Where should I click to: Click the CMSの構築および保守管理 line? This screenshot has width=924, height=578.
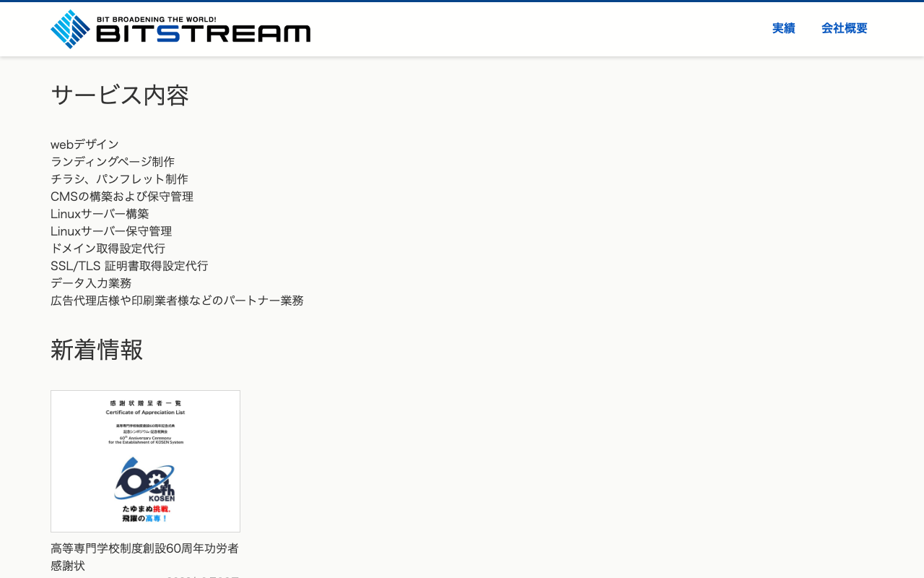(122, 197)
